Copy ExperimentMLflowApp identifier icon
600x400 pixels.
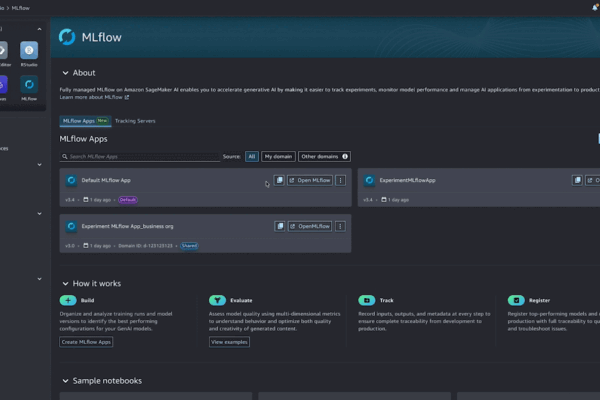tap(577, 180)
